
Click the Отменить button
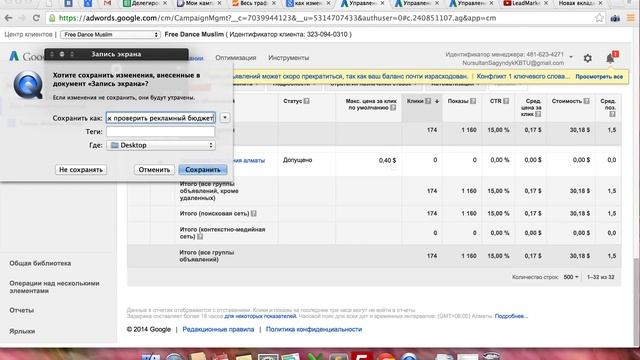tap(154, 170)
